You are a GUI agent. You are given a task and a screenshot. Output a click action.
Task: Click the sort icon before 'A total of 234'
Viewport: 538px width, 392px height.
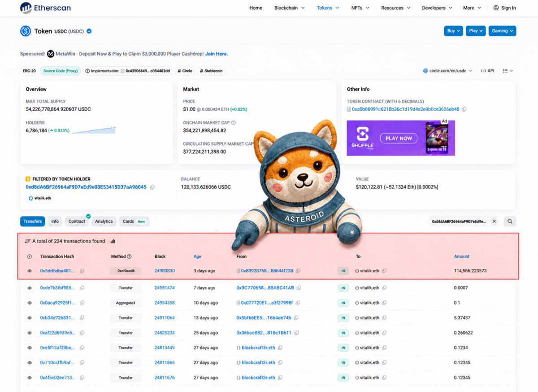28,241
